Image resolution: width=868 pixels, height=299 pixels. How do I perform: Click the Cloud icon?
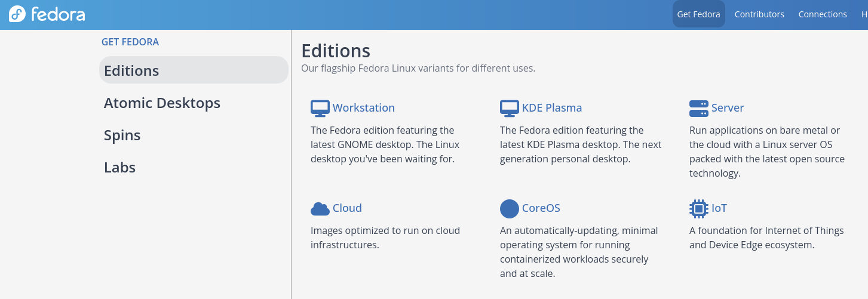tap(320, 209)
